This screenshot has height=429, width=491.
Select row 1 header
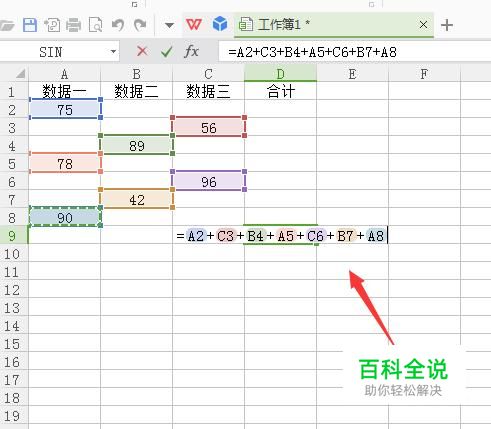click(13, 91)
